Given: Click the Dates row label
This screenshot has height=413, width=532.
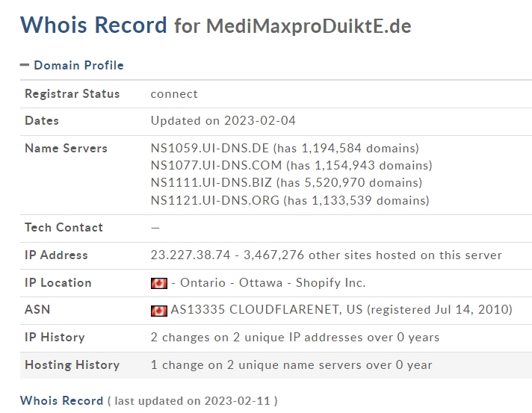Looking at the screenshot, I should coord(42,121).
